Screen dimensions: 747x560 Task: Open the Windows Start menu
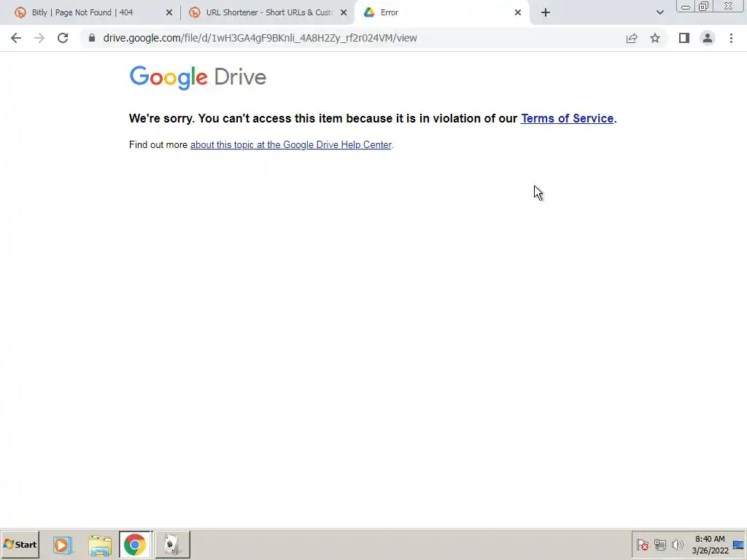[x=20, y=544]
